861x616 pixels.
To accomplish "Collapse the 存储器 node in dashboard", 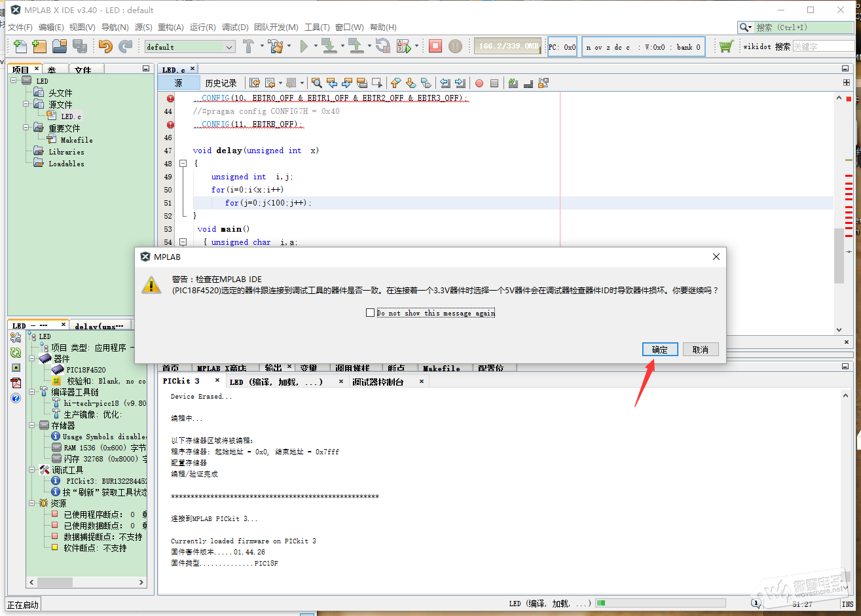I will (x=32, y=426).
